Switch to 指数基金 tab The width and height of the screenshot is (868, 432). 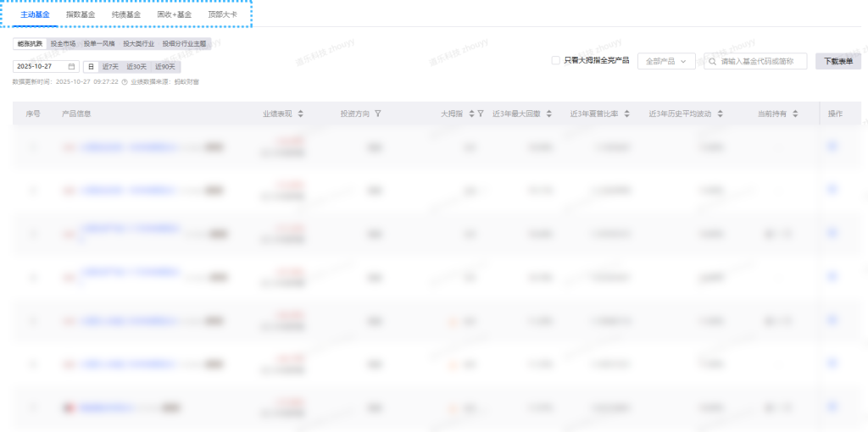tap(81, 14)
